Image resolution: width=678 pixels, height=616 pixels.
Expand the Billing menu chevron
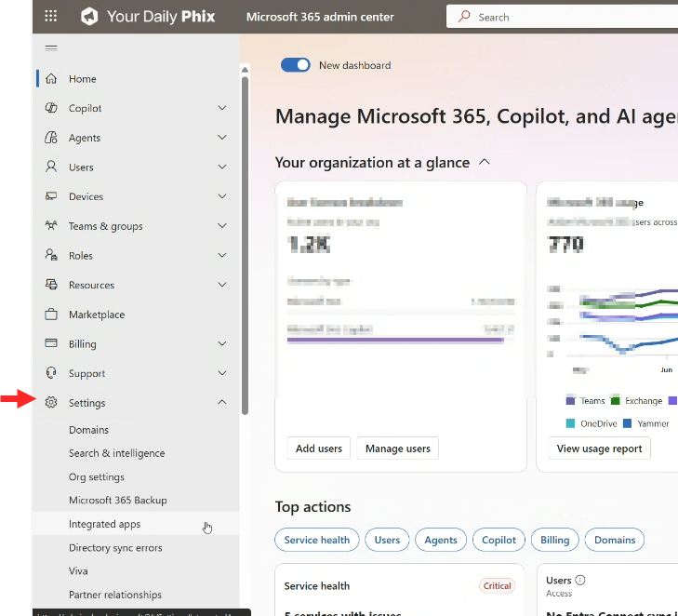point(222,343)
